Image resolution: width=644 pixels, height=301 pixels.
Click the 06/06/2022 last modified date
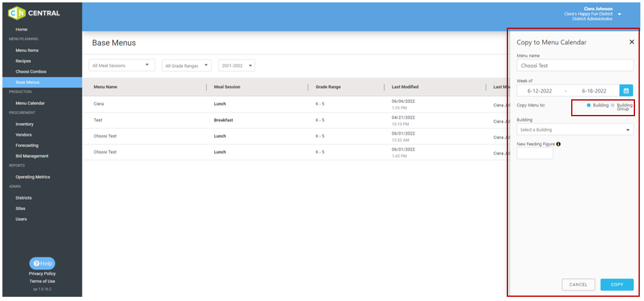[x=403, y=101]
